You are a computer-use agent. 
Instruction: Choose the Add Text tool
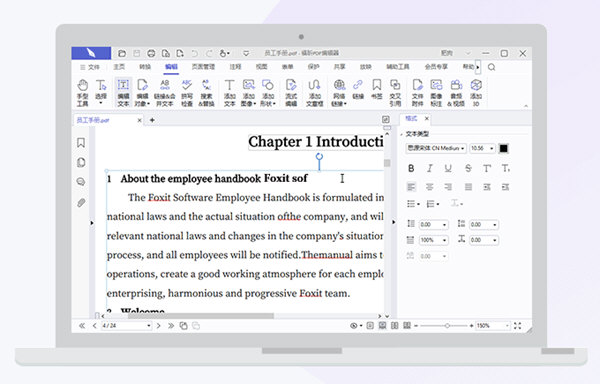pos(229,93)
